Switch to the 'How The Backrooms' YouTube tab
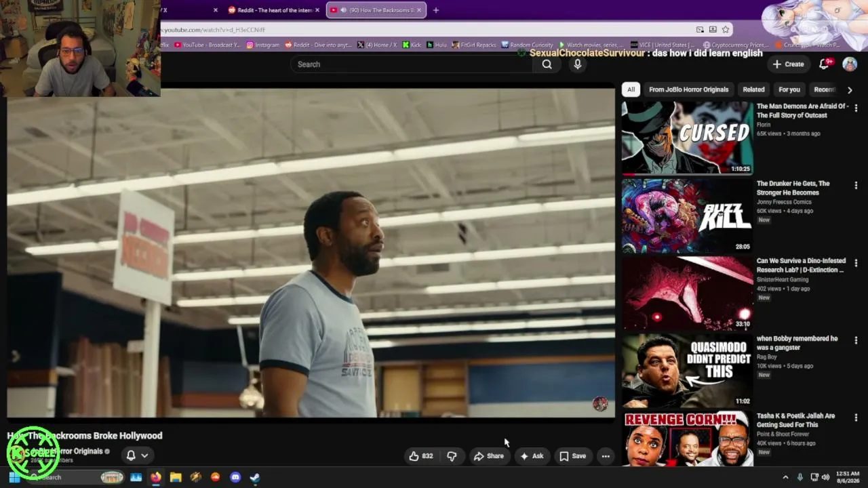The width and height of the screenshot is (868, 488). coord(376,10)
